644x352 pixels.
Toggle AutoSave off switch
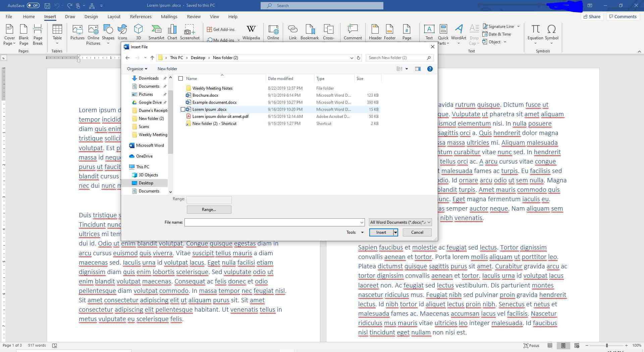click(33, 5)
